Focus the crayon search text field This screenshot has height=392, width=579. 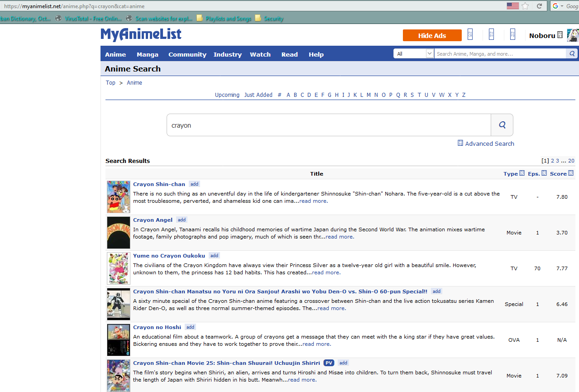click(329, 125)
